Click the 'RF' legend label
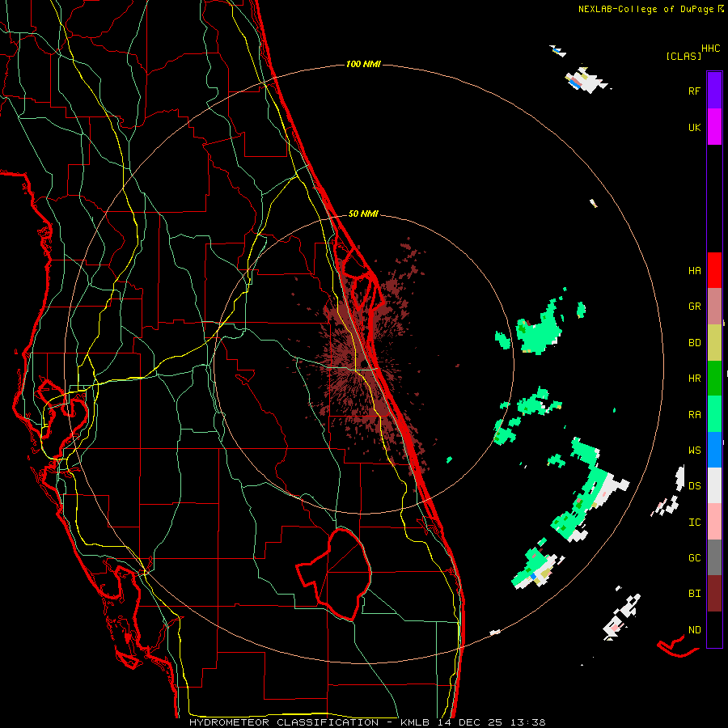The width and height of the screenshot is (728, 728). coord(694,91)
